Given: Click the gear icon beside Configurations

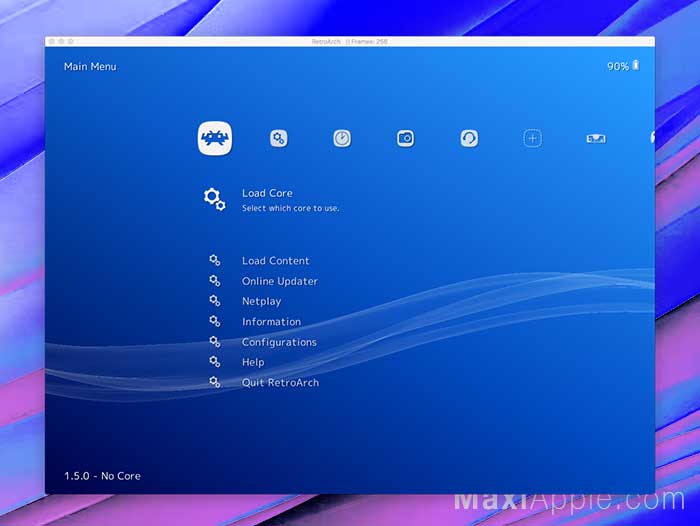Looking at the screenshot, I should (215, 342).
